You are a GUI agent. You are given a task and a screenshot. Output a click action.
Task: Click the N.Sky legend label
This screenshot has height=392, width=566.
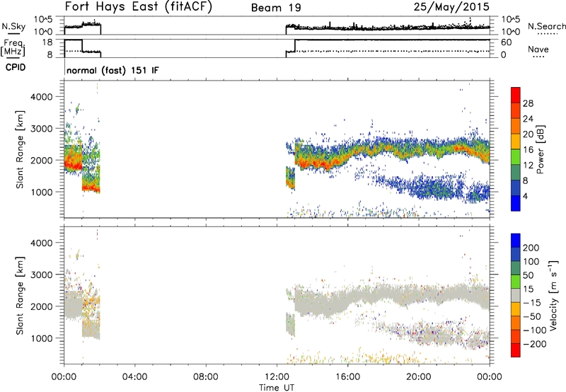(x=27, y=25)
